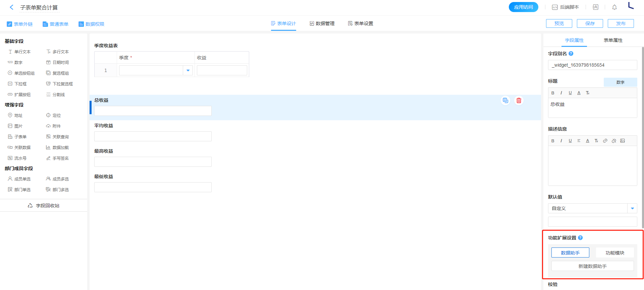Image resolution: width=644 pixels, height=290 pixels.
Task: Click the 发布 button
Action: coord(621,23)
